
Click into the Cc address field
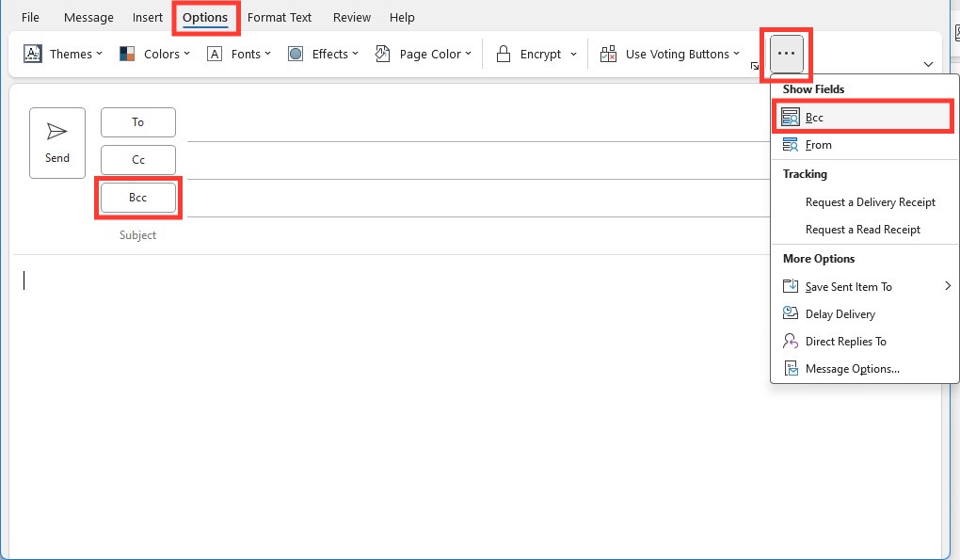[478, 162]
